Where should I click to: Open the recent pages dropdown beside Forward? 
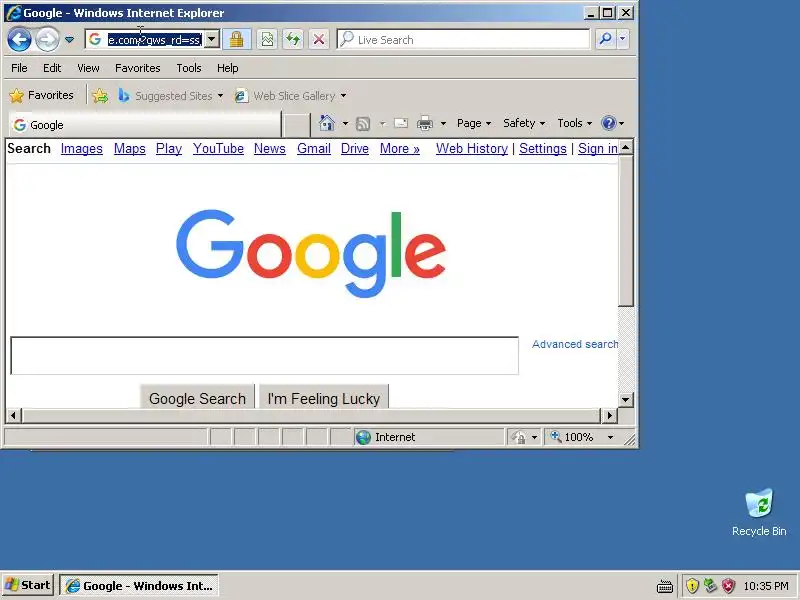coord(69,39)
